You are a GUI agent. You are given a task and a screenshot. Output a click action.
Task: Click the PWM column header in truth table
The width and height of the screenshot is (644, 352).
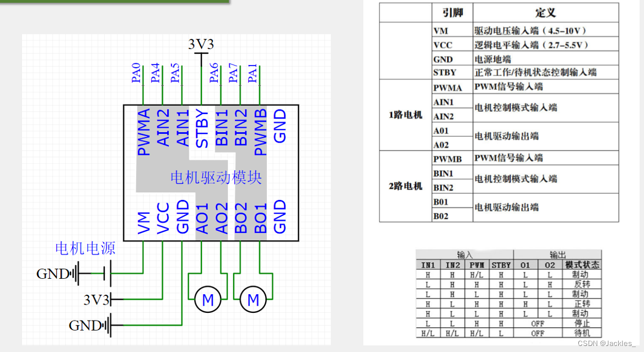tap(477, 265)
